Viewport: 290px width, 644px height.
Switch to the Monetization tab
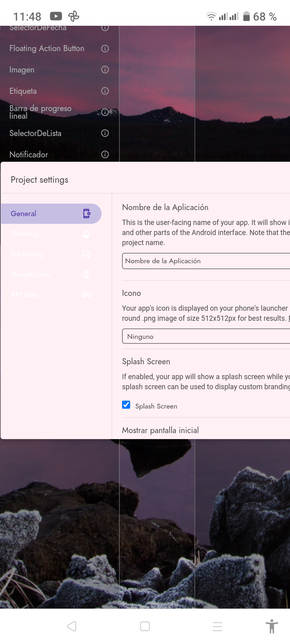tap(51, 275)
